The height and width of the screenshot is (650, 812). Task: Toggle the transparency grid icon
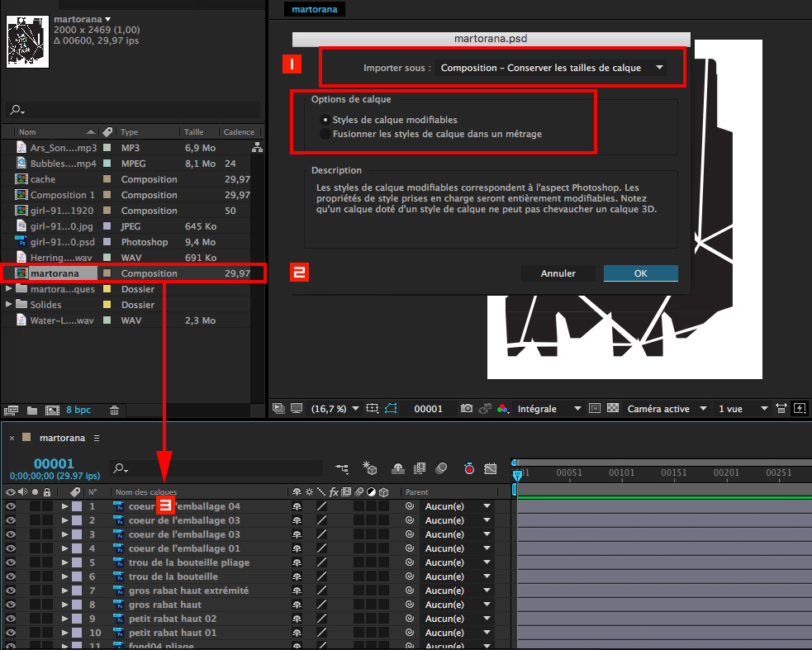pos(613,409)
